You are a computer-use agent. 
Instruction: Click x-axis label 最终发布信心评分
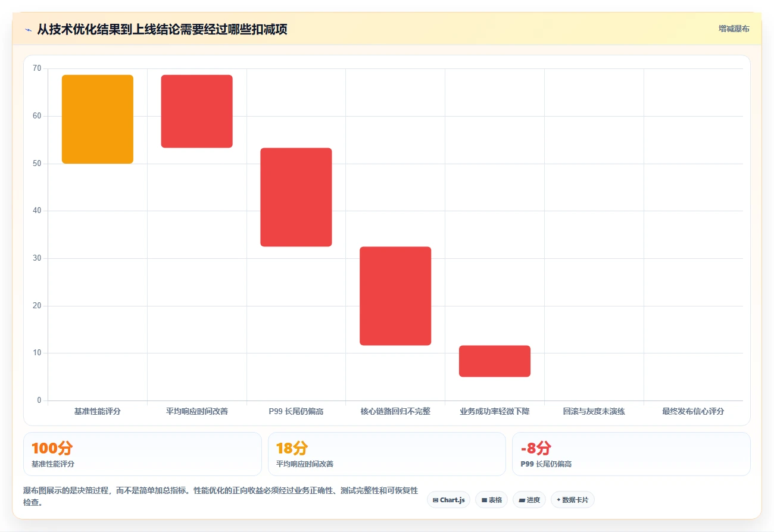(x=693, y=411)
